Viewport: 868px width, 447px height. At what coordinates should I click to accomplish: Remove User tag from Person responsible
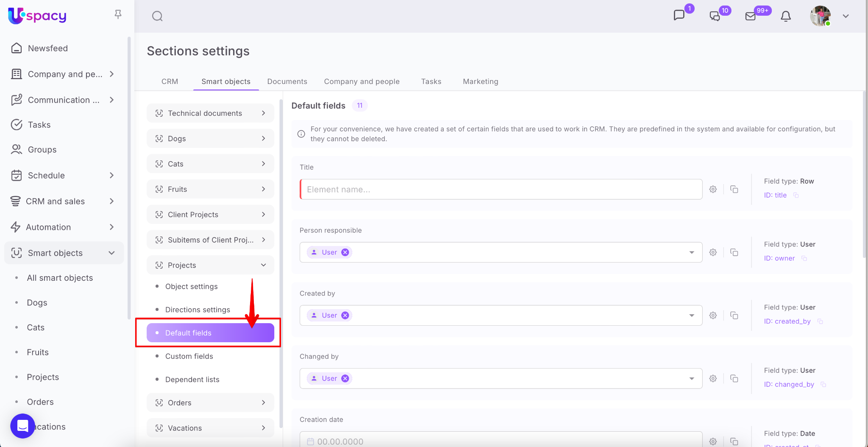tap(345, 252)
